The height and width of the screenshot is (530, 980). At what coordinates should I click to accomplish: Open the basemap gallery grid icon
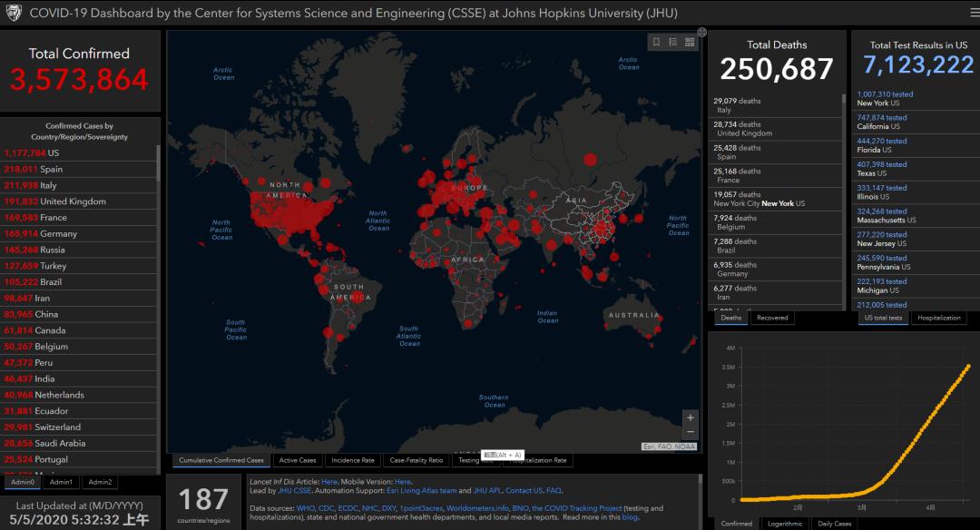[x=689, y=42]
